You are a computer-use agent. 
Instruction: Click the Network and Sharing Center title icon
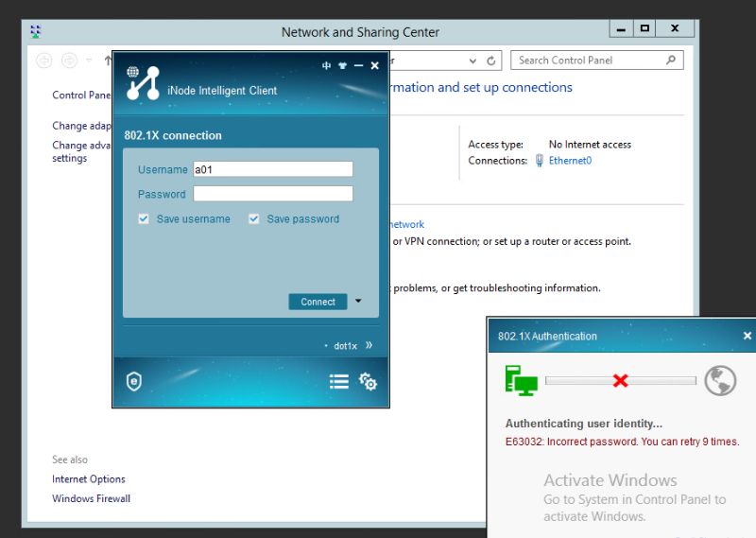click(x=36, y=32)
